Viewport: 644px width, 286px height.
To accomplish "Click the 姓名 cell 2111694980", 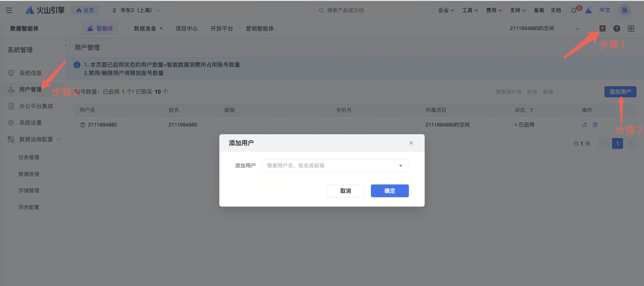I will point(183,125).
